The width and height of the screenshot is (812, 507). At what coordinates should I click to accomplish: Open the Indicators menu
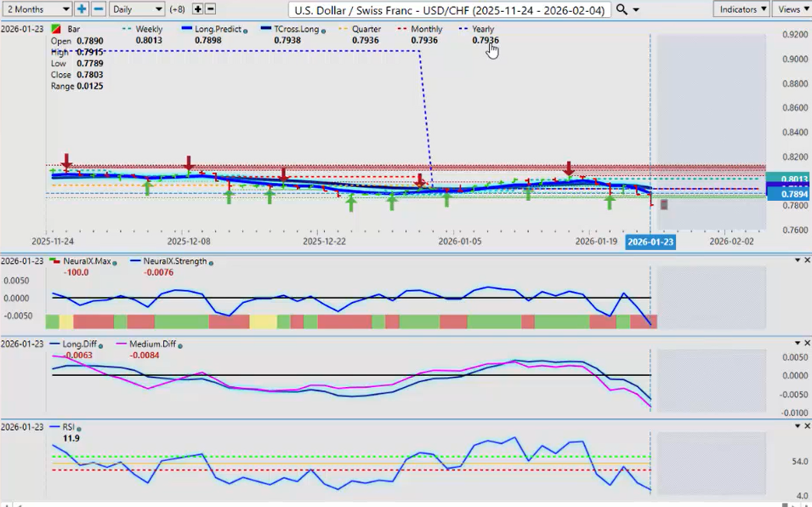741,9
